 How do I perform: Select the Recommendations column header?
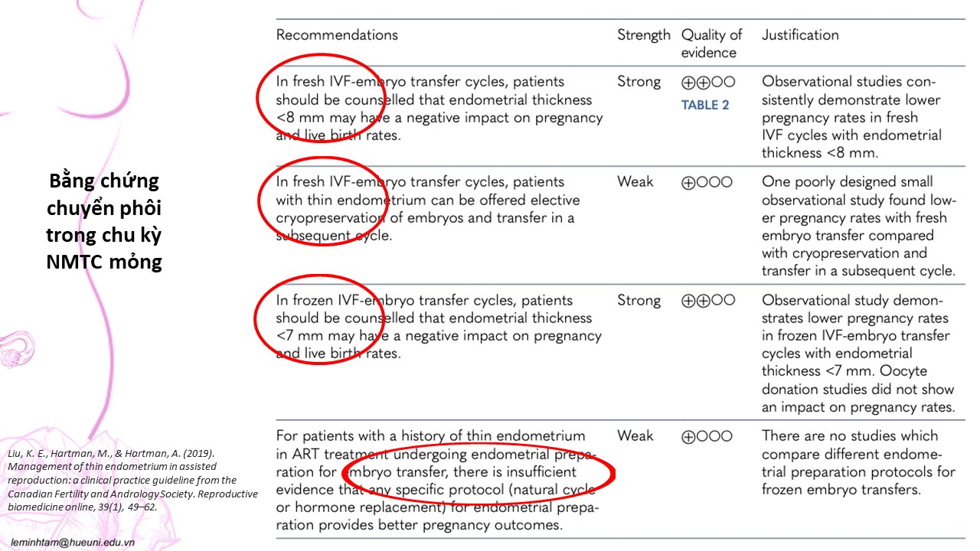(x=337, y=35)
